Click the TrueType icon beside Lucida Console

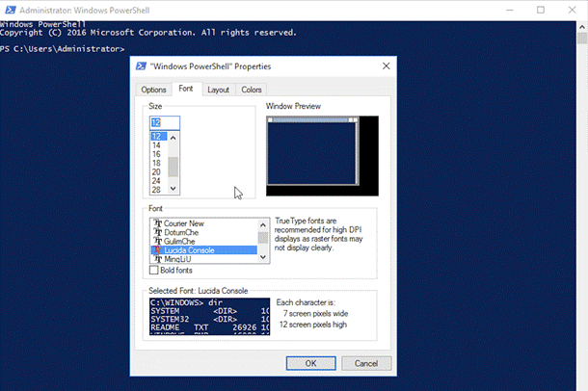click(x=158, y=250)
